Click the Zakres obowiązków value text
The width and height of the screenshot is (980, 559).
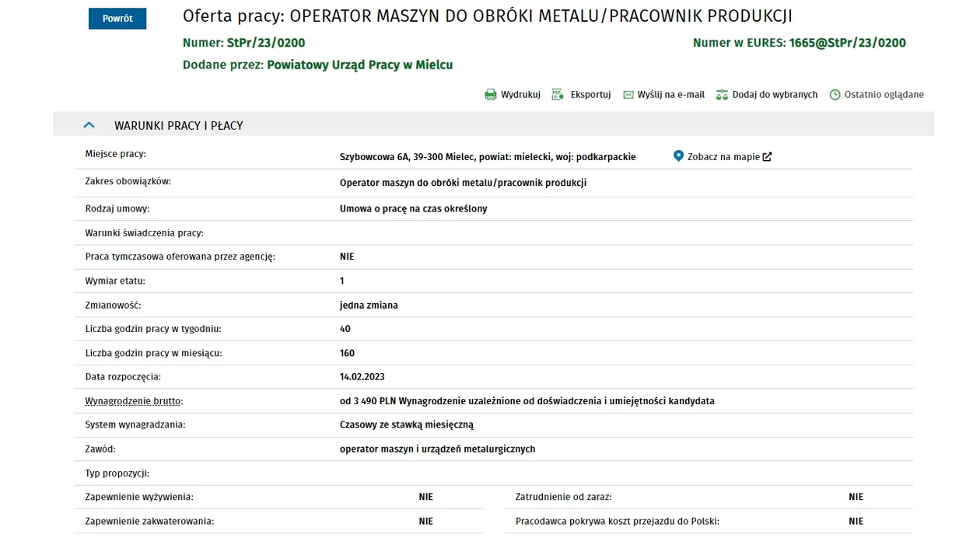(x=464, y=183)
